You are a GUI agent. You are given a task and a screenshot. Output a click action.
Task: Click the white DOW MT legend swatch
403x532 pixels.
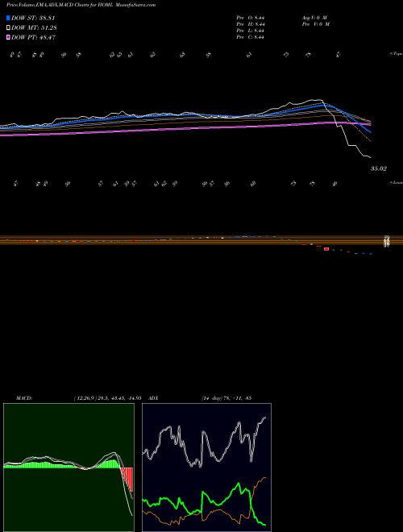click(8, 28)
